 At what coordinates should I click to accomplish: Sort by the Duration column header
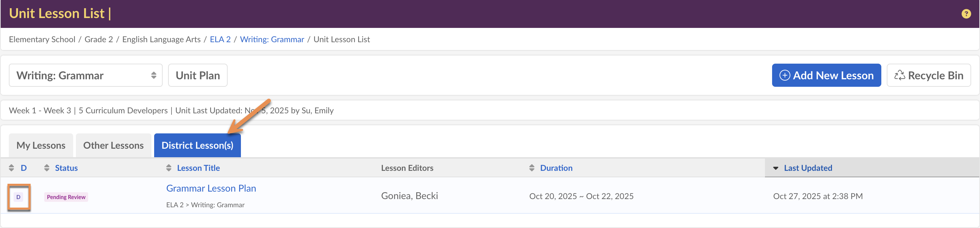point(556,168)
